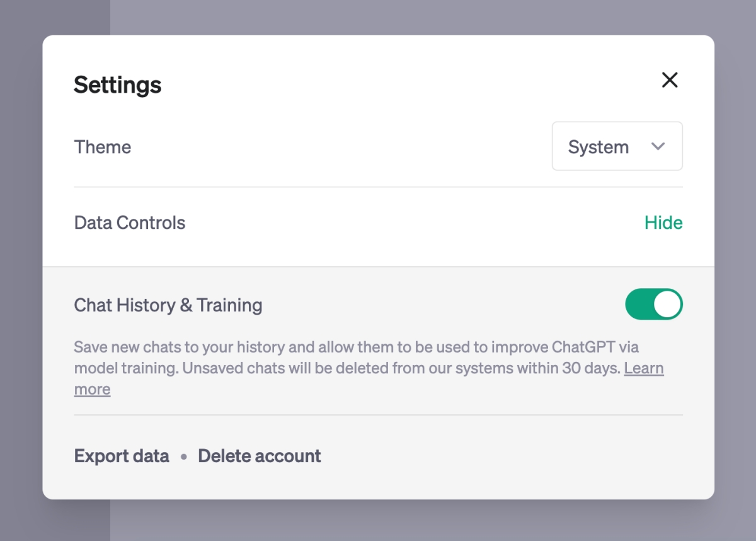Click the dimmed backdrop above the Settings dialog
The image size is (756, 541).
click(x=378, y=16)
